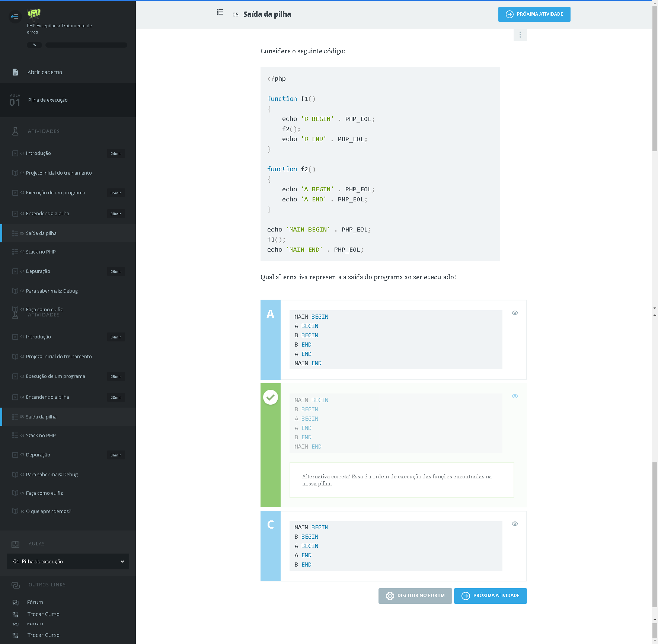Click the Trocar Curso grid icon
658x644 pixels.
click(x=15, y=614)
